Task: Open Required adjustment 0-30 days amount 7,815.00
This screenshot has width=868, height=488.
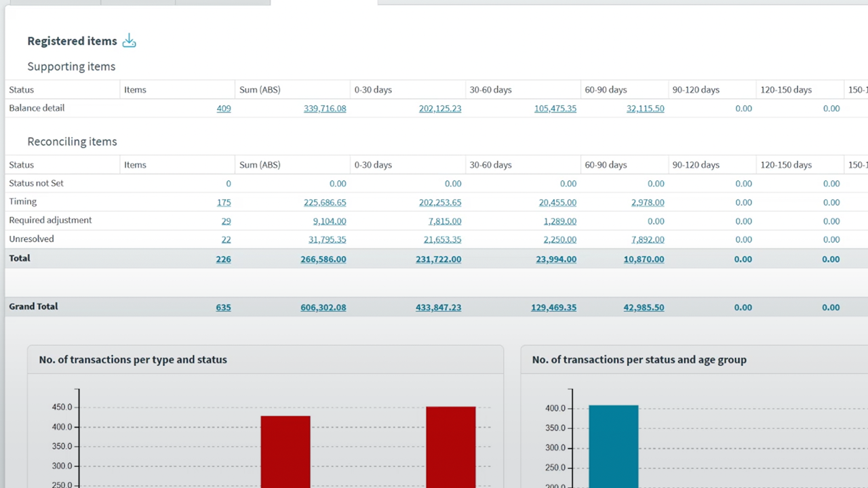Action: [445, 221]
